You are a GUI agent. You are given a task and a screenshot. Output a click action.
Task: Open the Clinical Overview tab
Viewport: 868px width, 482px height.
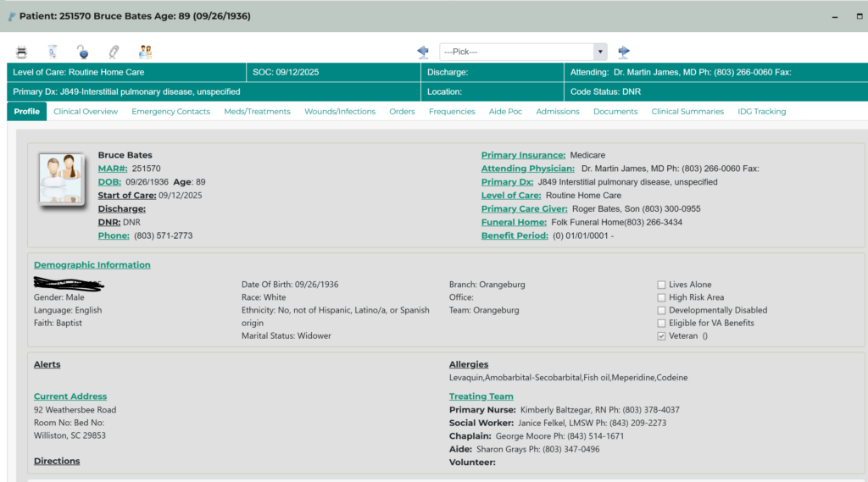point(86,111)
